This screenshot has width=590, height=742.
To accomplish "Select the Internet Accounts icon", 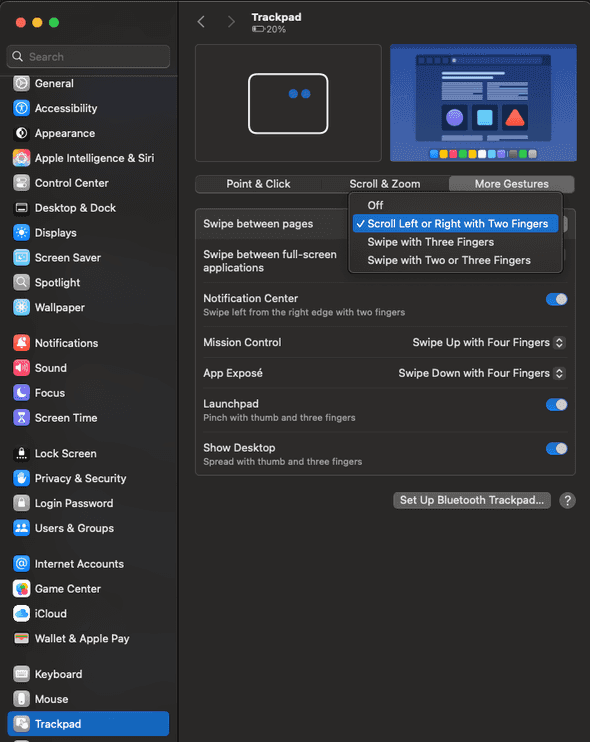I will tap(21, 564).
